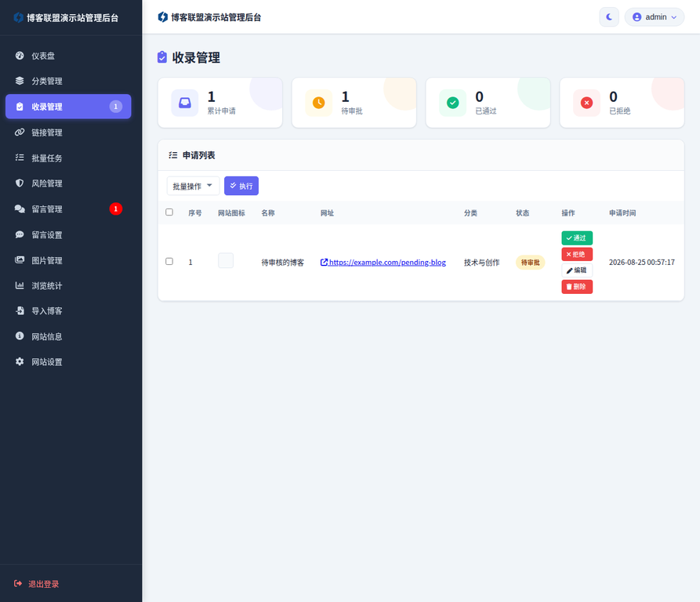Click the 仪表盘 dashboard gauge icon
700x602 pixels.
coord(20,56)
